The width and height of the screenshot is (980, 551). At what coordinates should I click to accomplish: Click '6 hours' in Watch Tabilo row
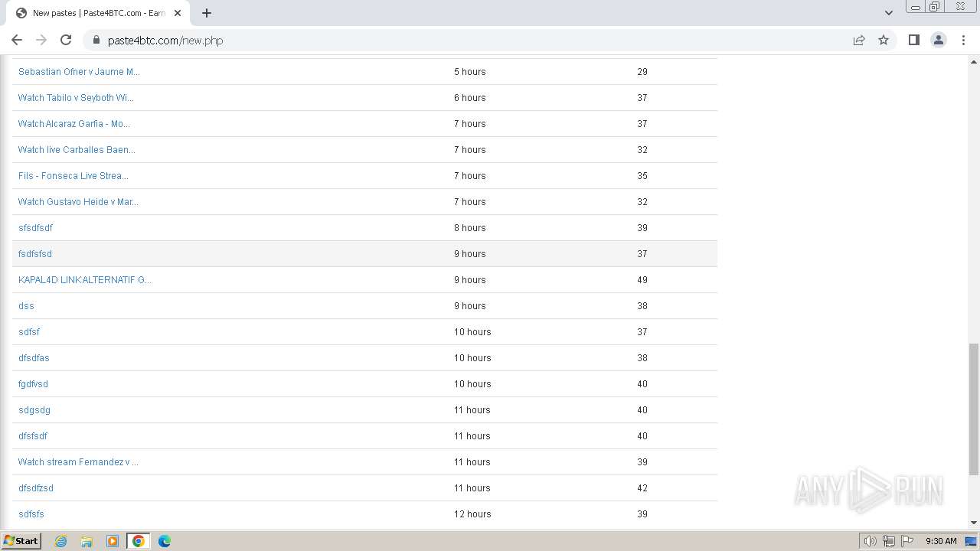470,98
